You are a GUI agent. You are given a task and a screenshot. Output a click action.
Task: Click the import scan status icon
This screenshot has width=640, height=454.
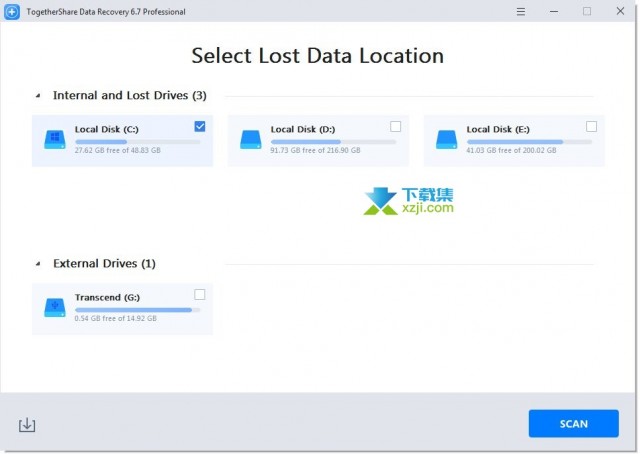(x=27, y=425)
